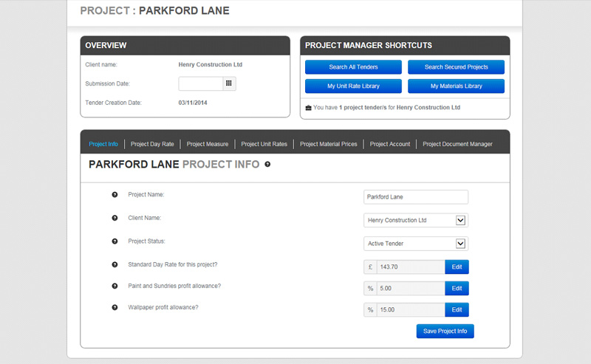This screenshot has height=364, width=591.
Task: Switch to the Project Day Rate tab
Action: point(152,144)
